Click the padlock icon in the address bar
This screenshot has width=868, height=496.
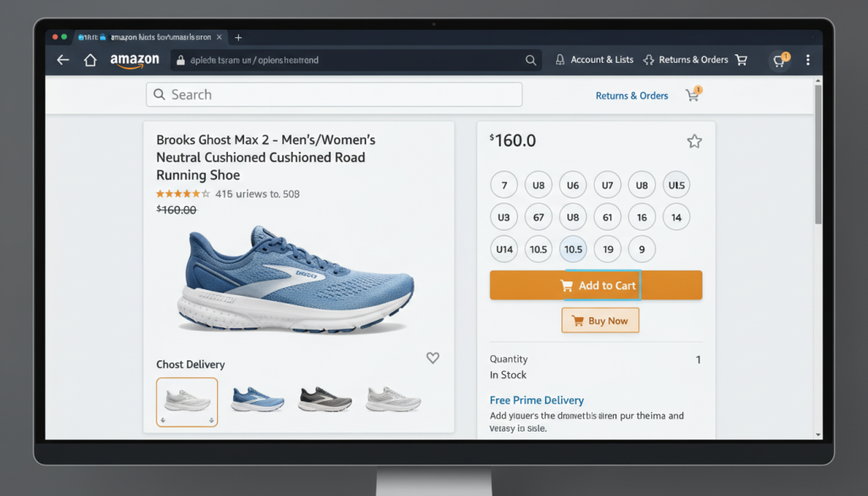[x=181, y=60]
